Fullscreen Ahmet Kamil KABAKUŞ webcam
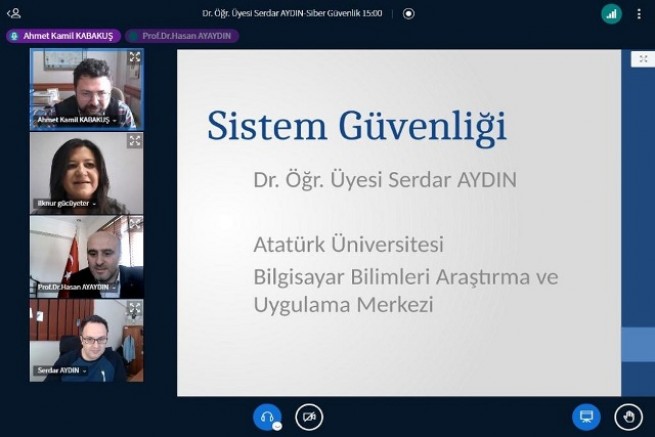Image resolution: width=655 pixels, height=437 pixels. tap(134, 58)
